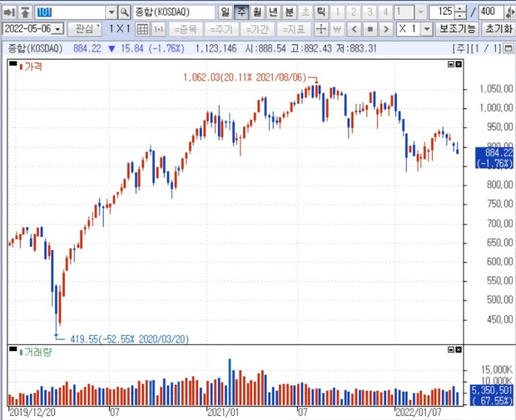Image resolution: width=516 pixels, height=420 pixels.
Task: Click the 2019/12/20 date axis label
Action: (32, 412)
